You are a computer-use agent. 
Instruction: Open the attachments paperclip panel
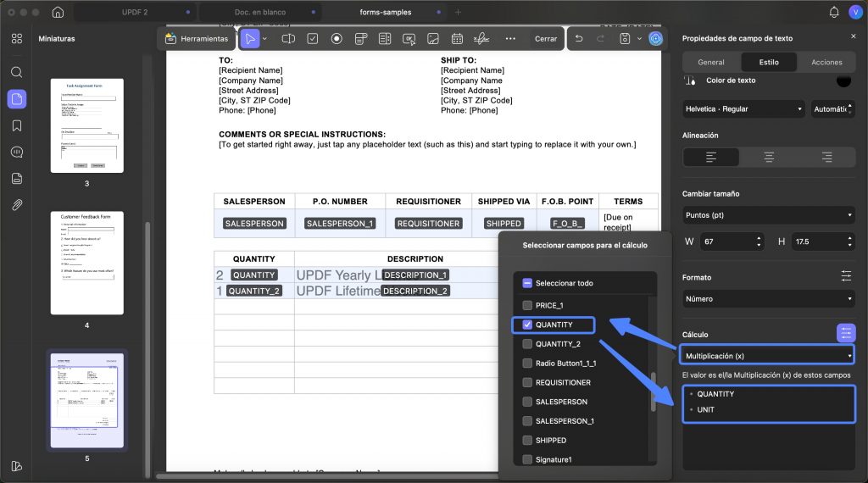tap(17, 205)
